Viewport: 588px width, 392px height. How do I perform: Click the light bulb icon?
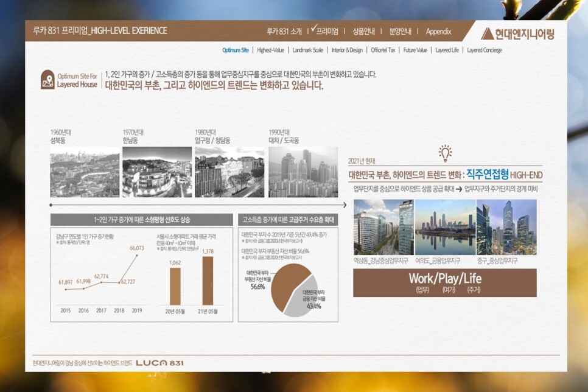point(445,153)
